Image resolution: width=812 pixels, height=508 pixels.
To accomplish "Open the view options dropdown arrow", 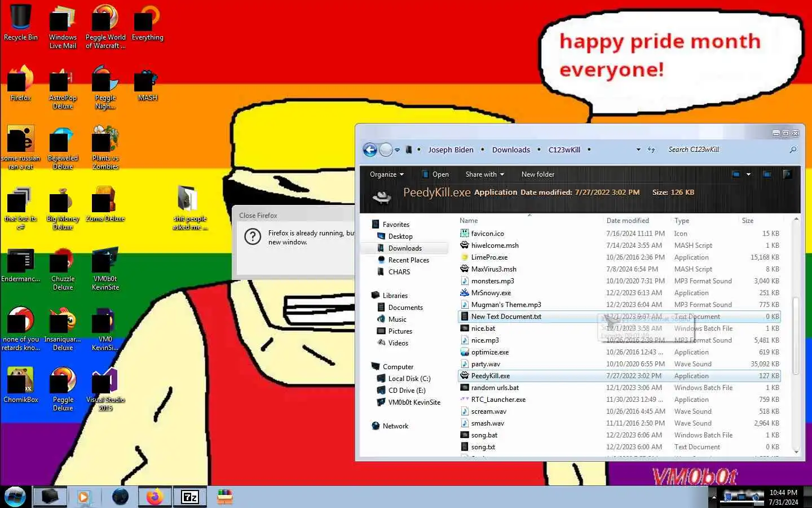I will click(748, 174).
